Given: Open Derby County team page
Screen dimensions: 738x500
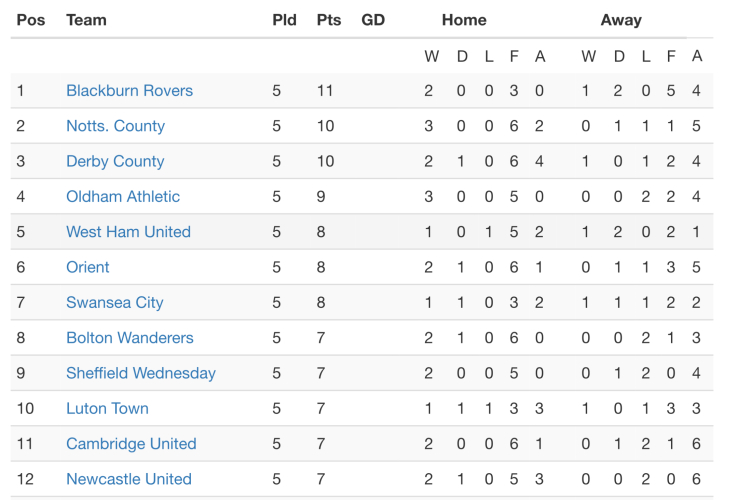Looking at the screenshot, I should point(115,161).
